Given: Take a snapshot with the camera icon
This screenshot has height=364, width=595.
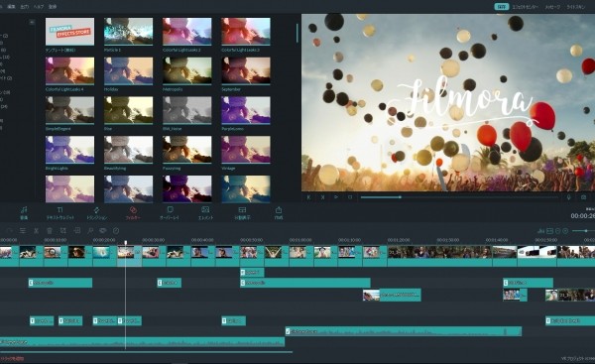Looking at the screenshot, I should tap(583, 197).
